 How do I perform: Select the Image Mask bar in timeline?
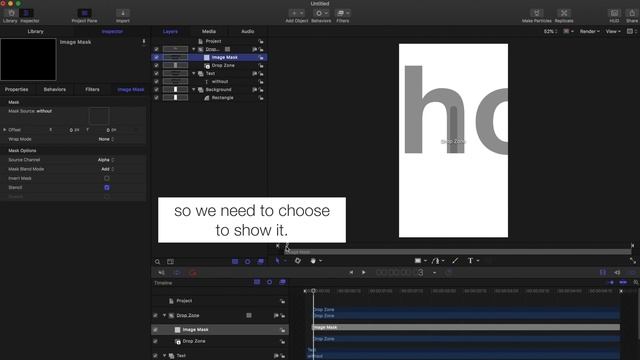pyautogui.click(x=466, y=327)
